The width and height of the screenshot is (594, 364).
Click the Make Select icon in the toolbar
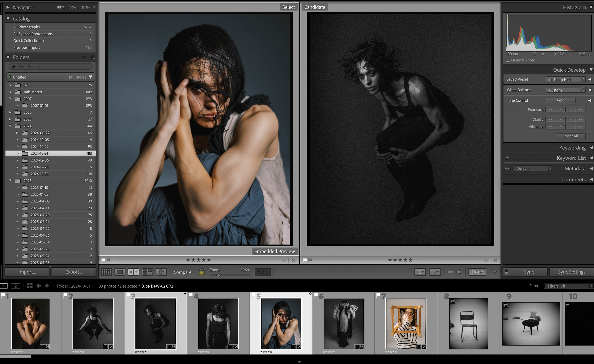(435, 272)
